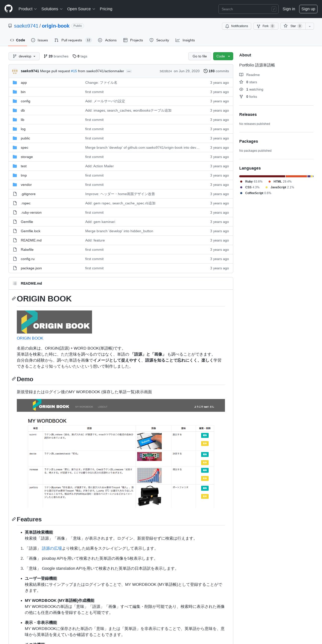Image resolution: width=322 pixels, height=644 pixels.
Task: Click the README table of contents icon
Action: point(15,283)
